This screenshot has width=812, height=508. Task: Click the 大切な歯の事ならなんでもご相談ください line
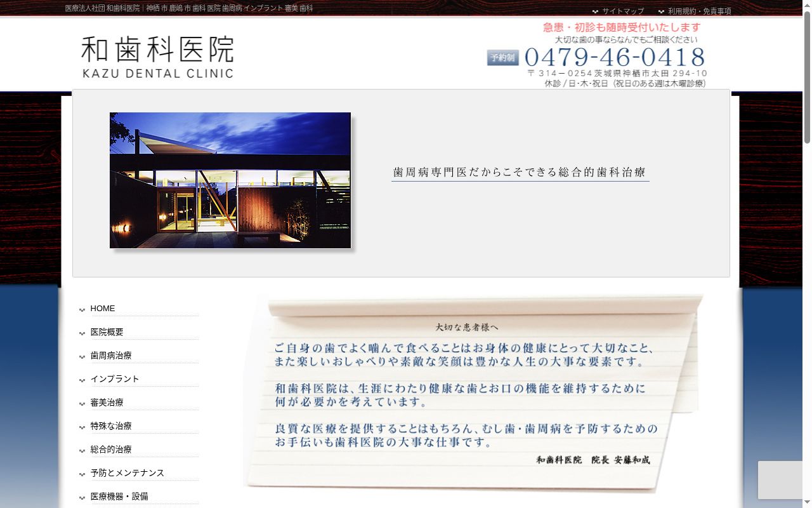click(626, 39)
